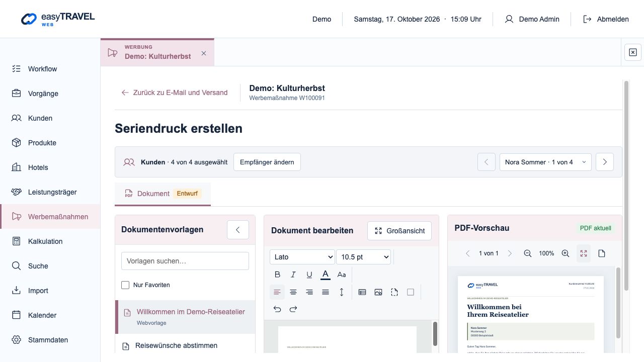Image resolution: width=644 pixels, height=362 pixels.
Task: Click Abmelden to log out
Action: coord(606,19)
